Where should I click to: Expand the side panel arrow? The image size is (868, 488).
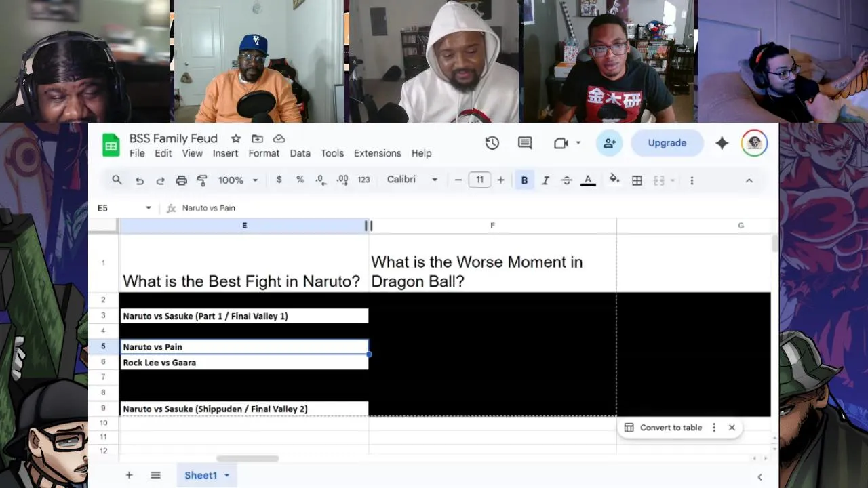(759, 477)
